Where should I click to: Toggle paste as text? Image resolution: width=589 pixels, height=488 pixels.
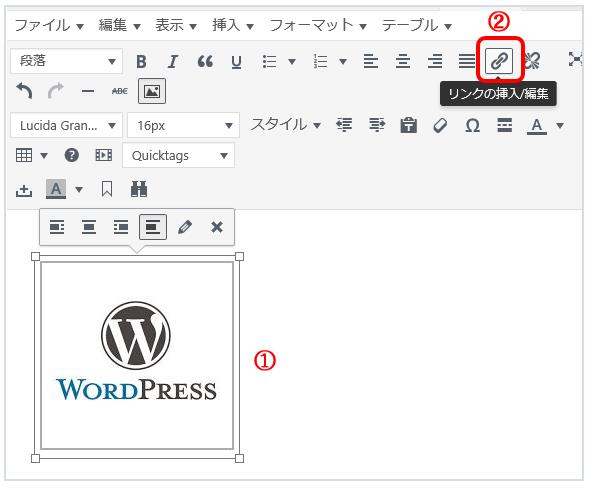tap(409, 125)
